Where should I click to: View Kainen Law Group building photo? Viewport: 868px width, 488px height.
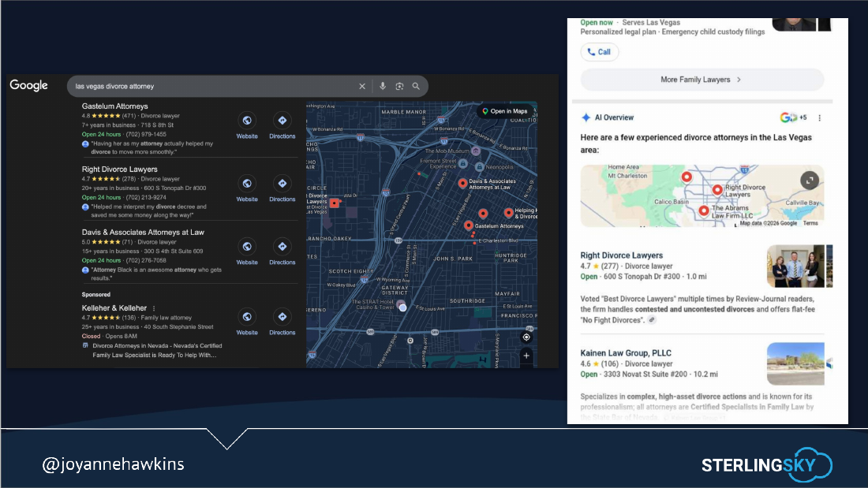[795, 363]
